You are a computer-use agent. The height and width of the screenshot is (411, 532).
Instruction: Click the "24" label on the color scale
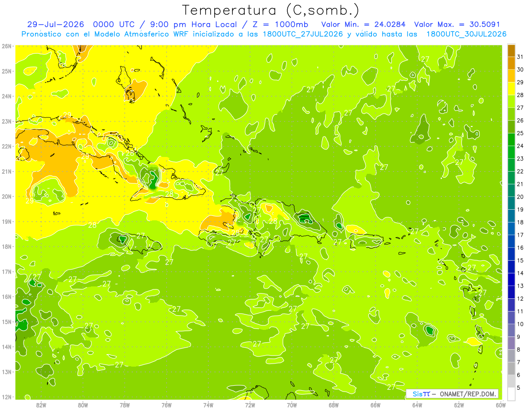[x=520, y=146]
